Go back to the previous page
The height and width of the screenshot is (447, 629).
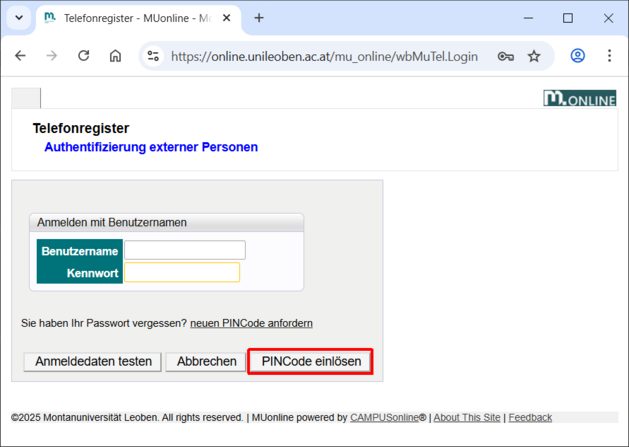20,56
